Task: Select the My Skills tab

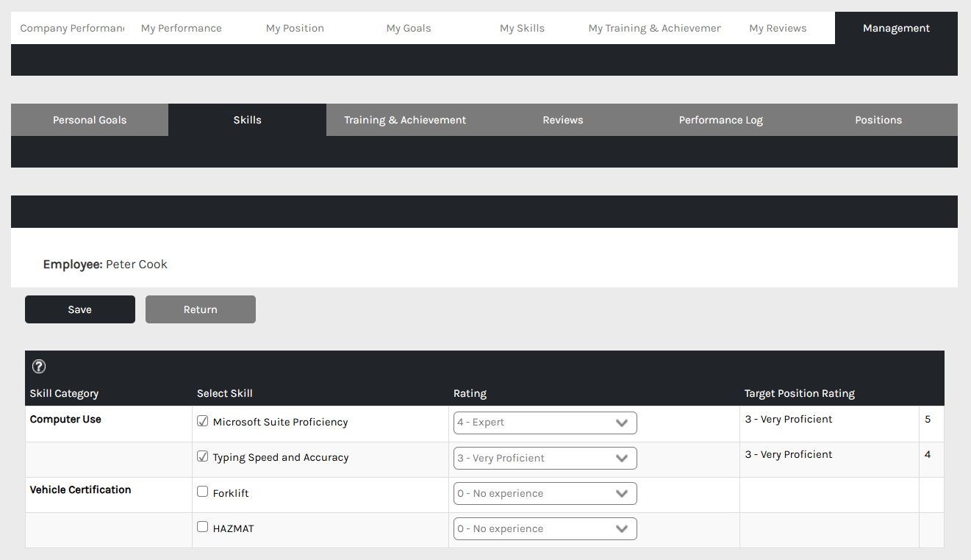Action: 522,28
